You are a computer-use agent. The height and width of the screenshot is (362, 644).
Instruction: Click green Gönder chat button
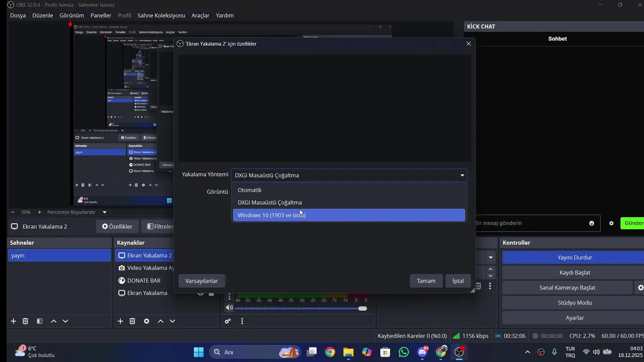(x=633, y=223)
